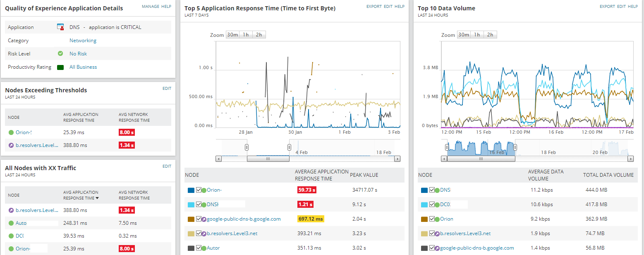Image resolution: width=644 pixels, height=255 pixels.
Task: Set Data Volume chart zoom to 2h
Action: coord(490,35)
